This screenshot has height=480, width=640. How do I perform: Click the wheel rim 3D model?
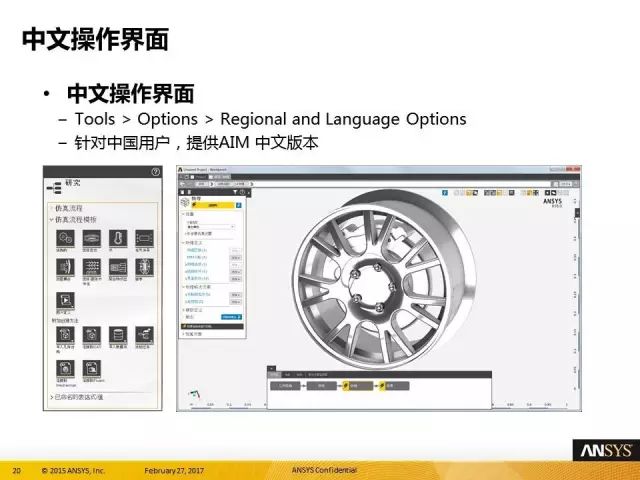(x=384, y=280)
